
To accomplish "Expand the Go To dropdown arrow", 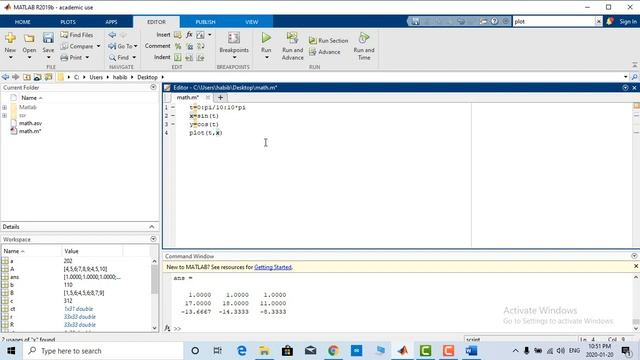I will tap(136, 46).
